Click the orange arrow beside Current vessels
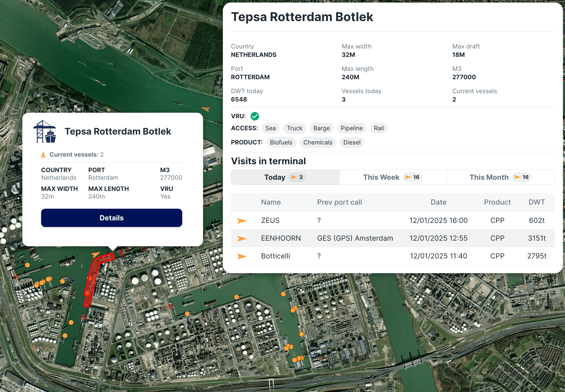Screen dimensions: 565x392 point(43,155)
